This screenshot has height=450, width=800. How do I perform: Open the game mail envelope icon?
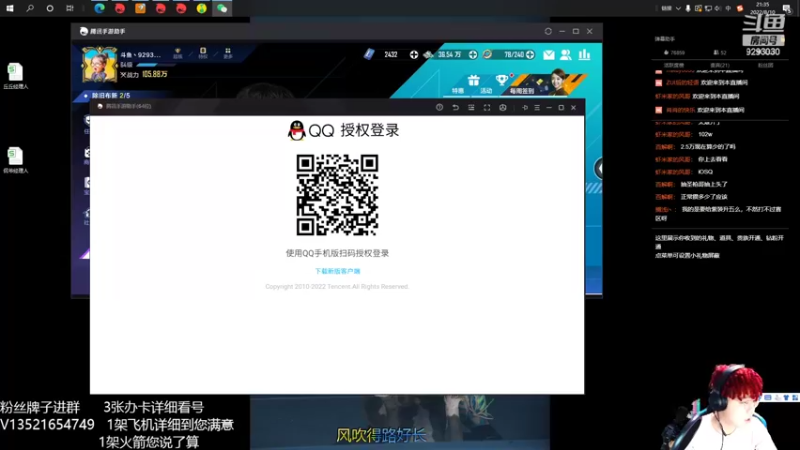tap(548, 55)
